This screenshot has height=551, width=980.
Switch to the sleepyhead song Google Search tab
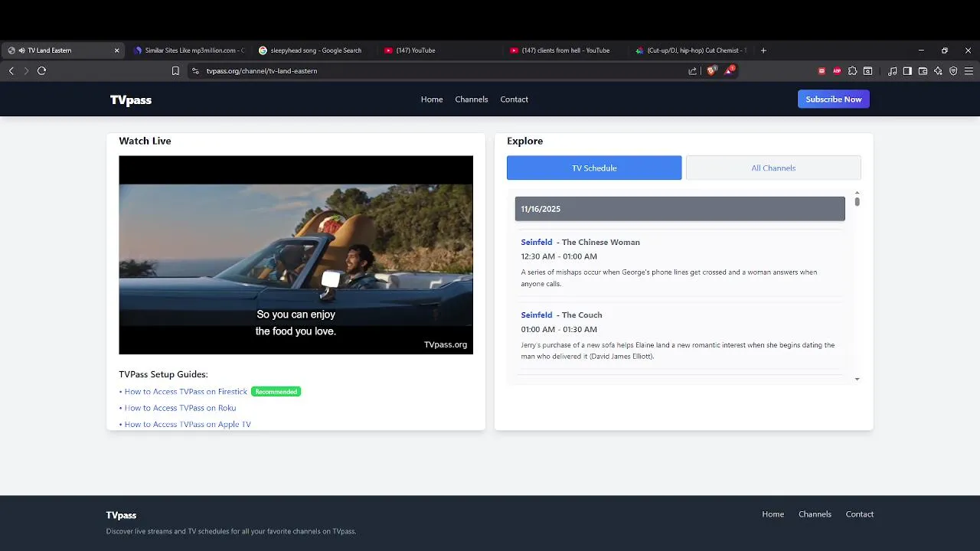point(315,51)
